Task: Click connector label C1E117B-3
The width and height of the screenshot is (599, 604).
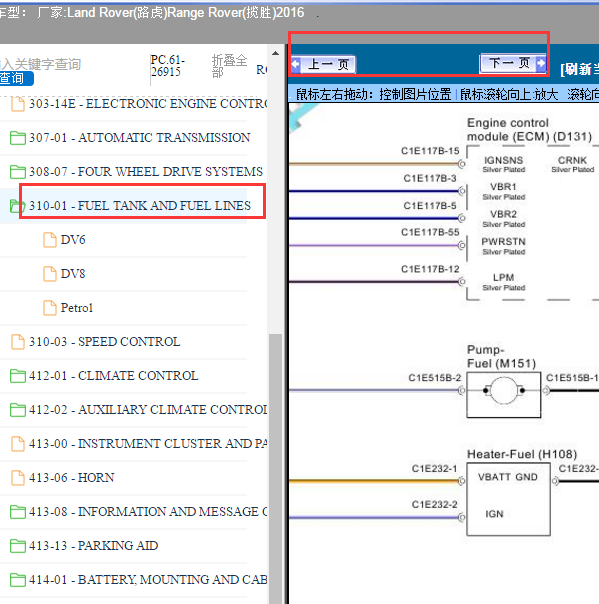Action: click(430, 178)
